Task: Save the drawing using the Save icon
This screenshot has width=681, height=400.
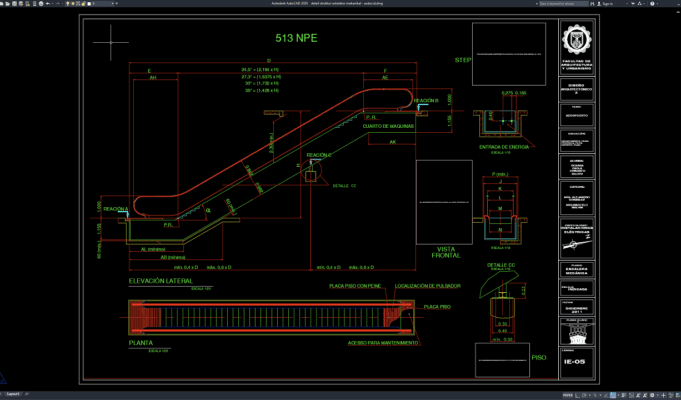Action: [14, 3]
